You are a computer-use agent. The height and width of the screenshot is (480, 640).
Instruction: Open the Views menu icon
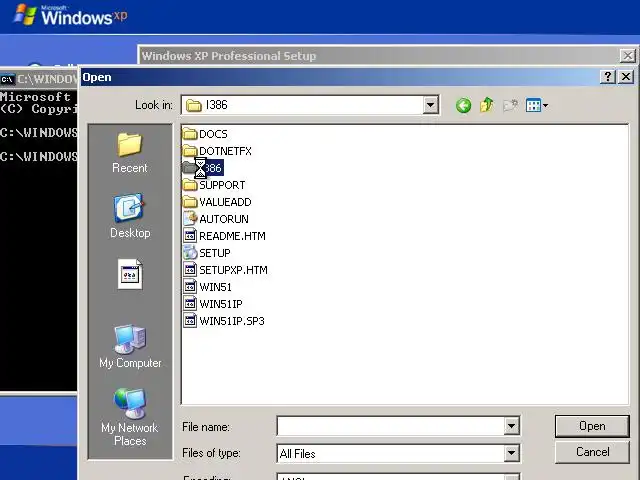537,106
